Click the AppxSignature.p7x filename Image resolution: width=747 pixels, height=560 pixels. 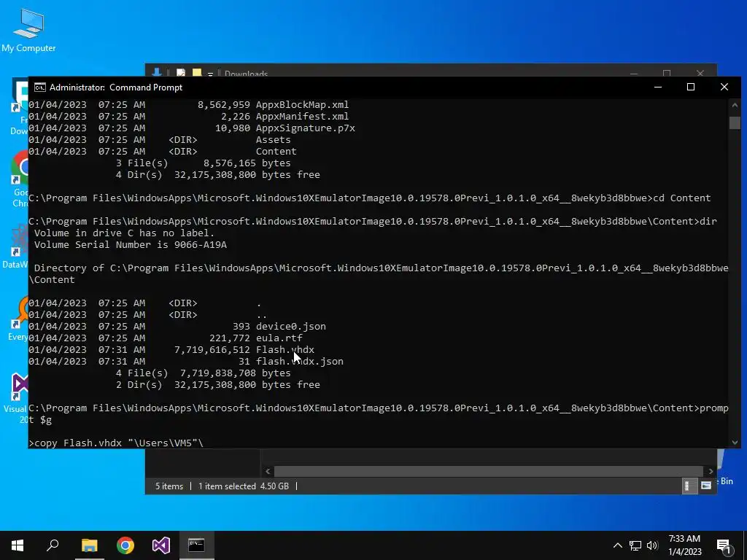click(306, 128)
